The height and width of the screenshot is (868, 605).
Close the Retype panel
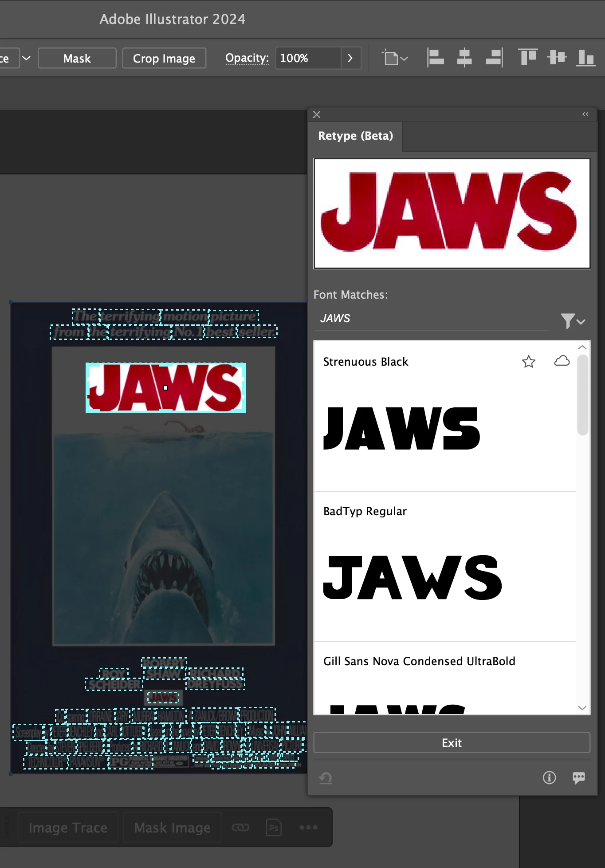pos(317,114)
